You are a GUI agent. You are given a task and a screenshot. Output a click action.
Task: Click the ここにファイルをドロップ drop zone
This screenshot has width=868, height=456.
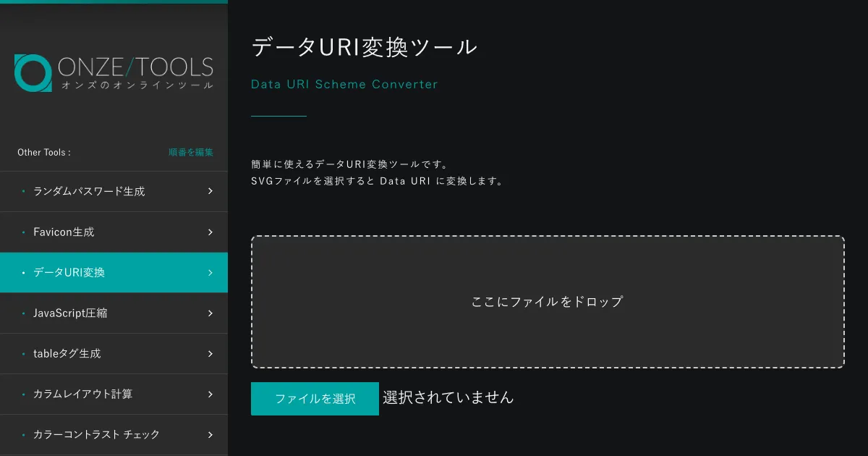(548, 302)
